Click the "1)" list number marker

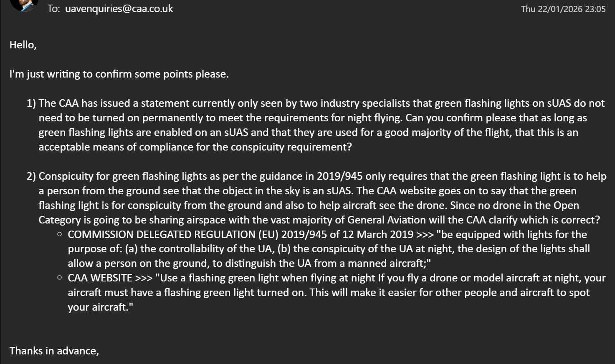click(31, 103)
